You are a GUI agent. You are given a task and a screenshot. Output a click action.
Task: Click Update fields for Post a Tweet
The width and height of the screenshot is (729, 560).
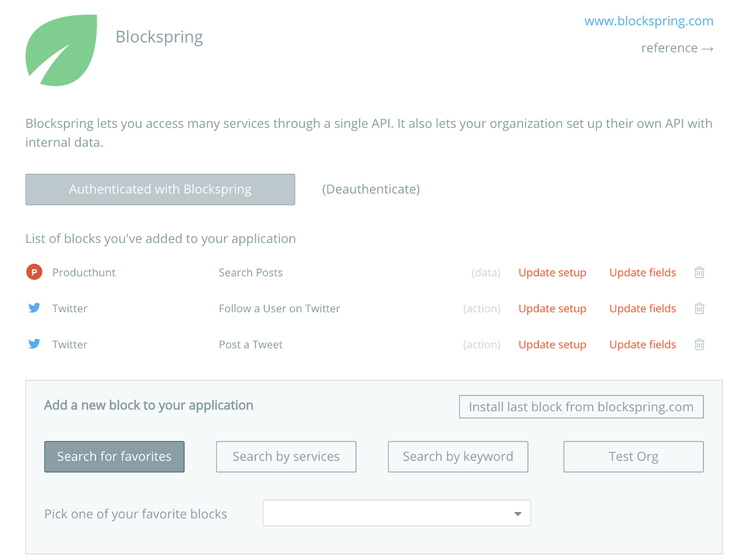[x=642, y=344]
